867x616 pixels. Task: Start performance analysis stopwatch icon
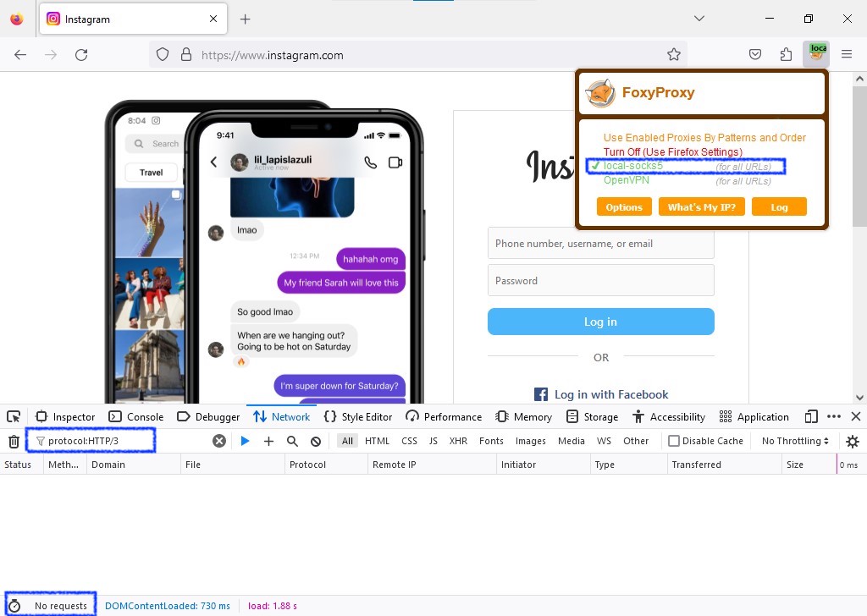coord(14,606)
